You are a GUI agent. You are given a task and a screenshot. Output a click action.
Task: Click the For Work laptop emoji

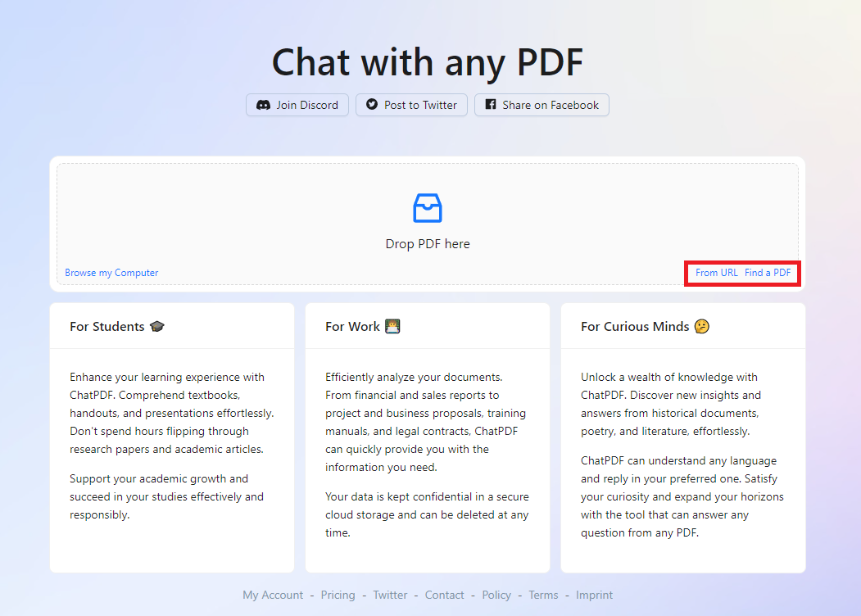coord(392,326)
